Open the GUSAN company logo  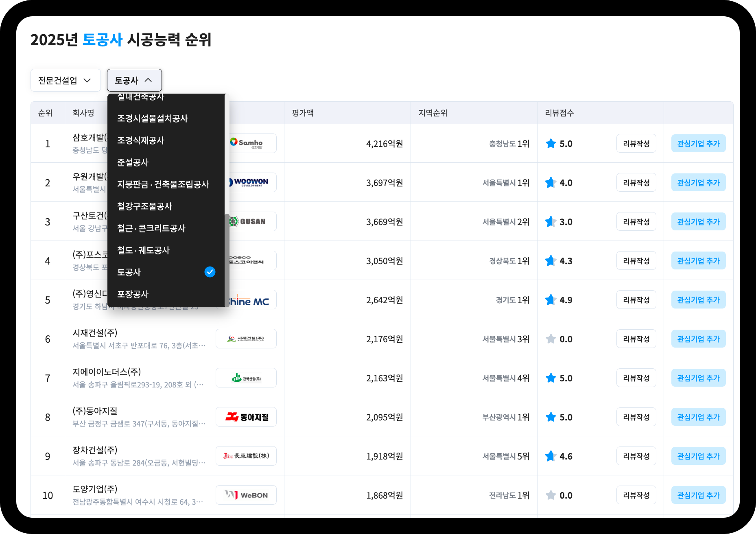click(252, 221)
